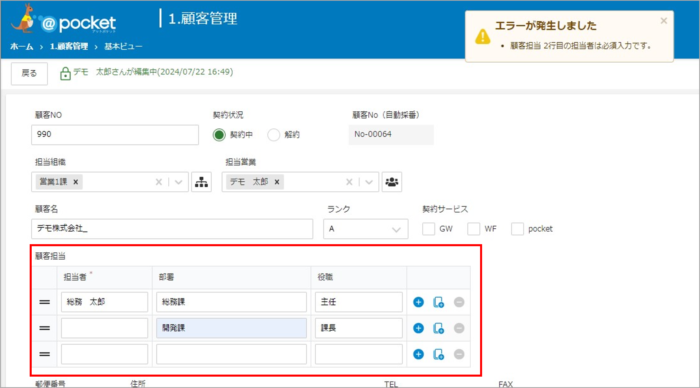Copy the 総務 太郎 row

tap(438, 302)
